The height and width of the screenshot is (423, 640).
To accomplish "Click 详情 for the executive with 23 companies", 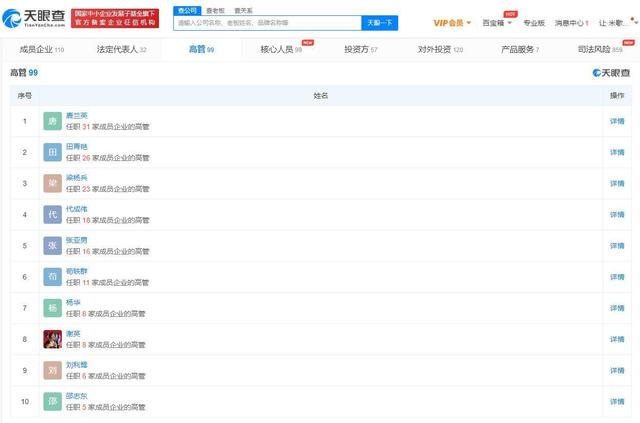I will (x=617, y=183).
